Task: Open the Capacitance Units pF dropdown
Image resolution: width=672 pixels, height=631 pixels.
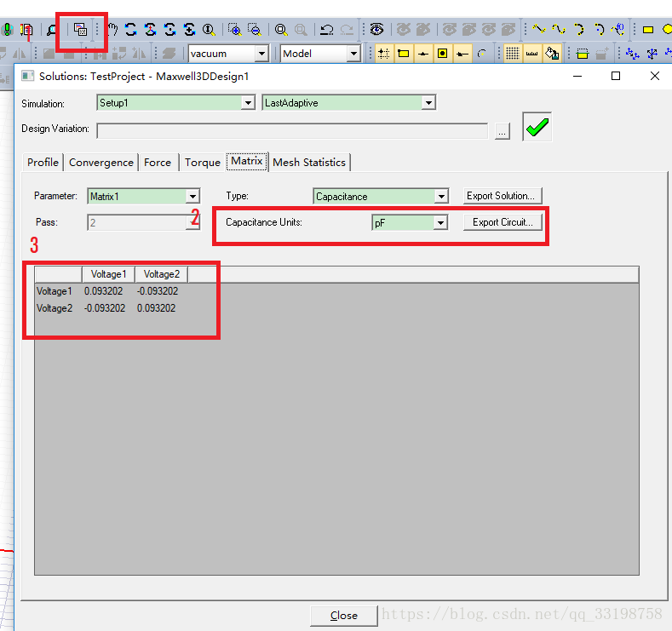Action: coord(439,222)
